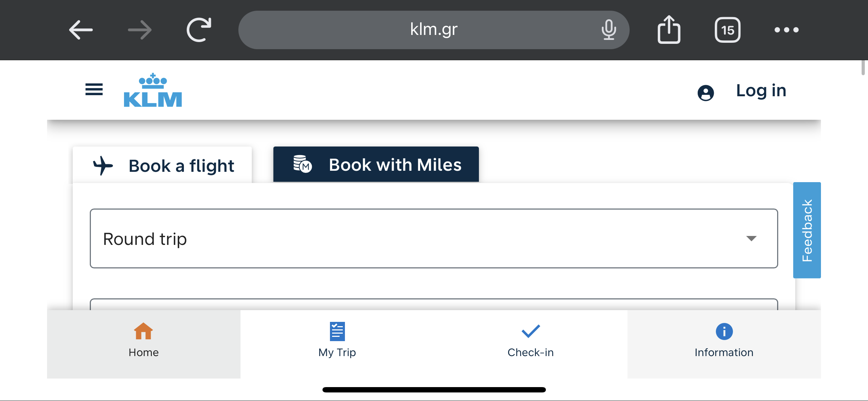868x401 pixels.
Task: Open the Round trip type selector
Action: 434,238
